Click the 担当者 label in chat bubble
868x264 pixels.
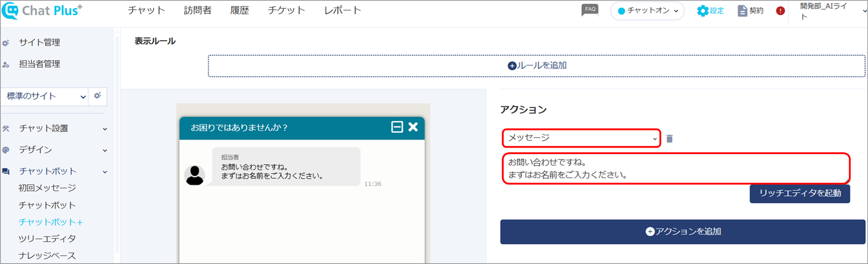pos(230,157)
